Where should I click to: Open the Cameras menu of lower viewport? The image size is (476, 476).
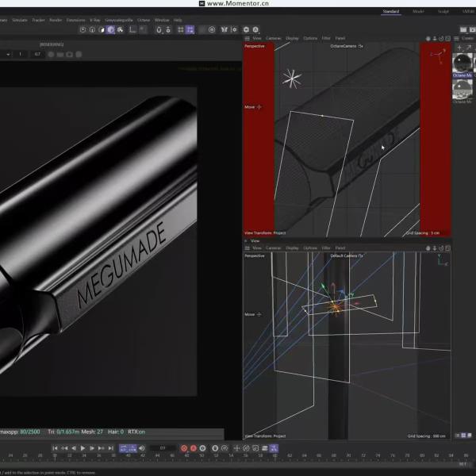click(x=273, y=248)
